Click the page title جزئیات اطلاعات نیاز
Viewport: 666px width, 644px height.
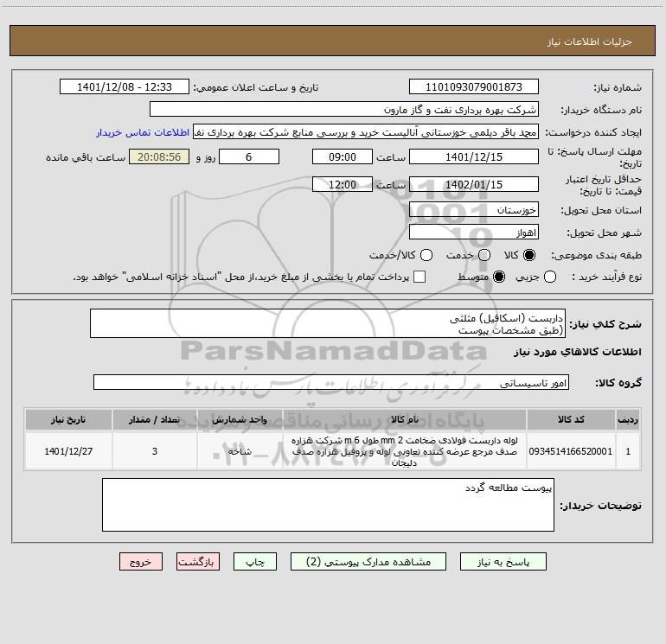[590, 41]
